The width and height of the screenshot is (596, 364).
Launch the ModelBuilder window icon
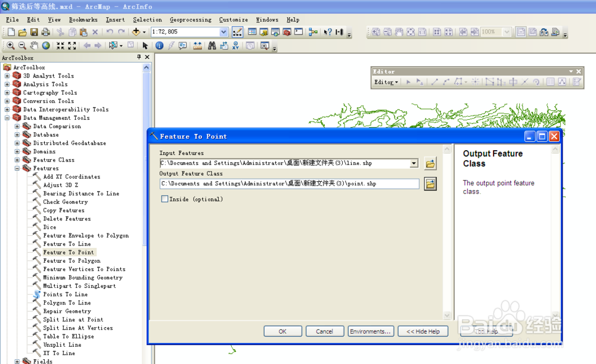pos(313,32)
